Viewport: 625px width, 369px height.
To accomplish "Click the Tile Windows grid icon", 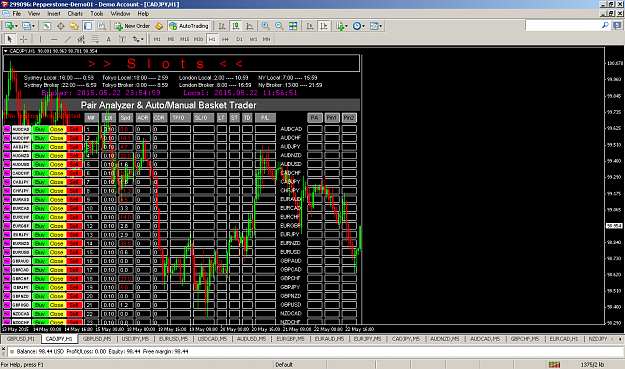I will (x=293, y=26).
